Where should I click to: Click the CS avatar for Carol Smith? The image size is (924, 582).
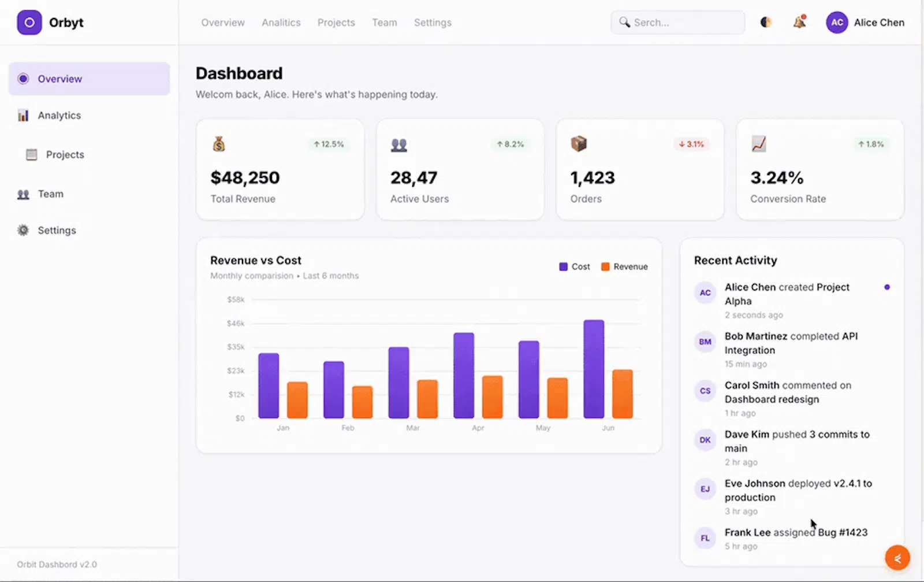pyautogui.click(x=705, y=391)
